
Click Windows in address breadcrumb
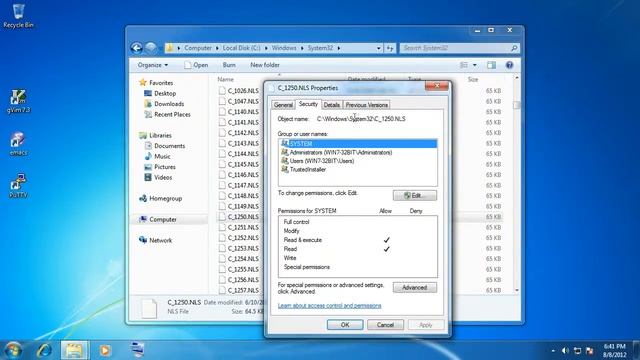[284, 48]
